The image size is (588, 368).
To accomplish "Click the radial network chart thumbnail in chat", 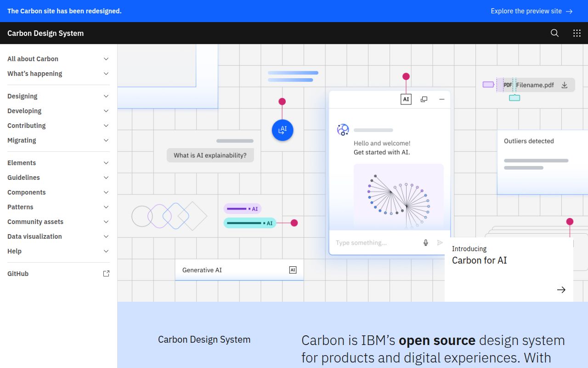I will coord(399,197).
